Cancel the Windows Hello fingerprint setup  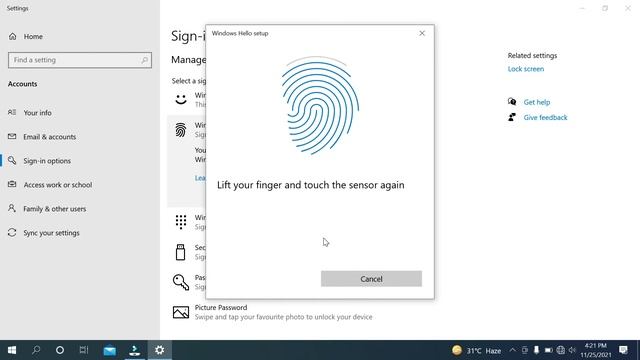pos(371,279)
